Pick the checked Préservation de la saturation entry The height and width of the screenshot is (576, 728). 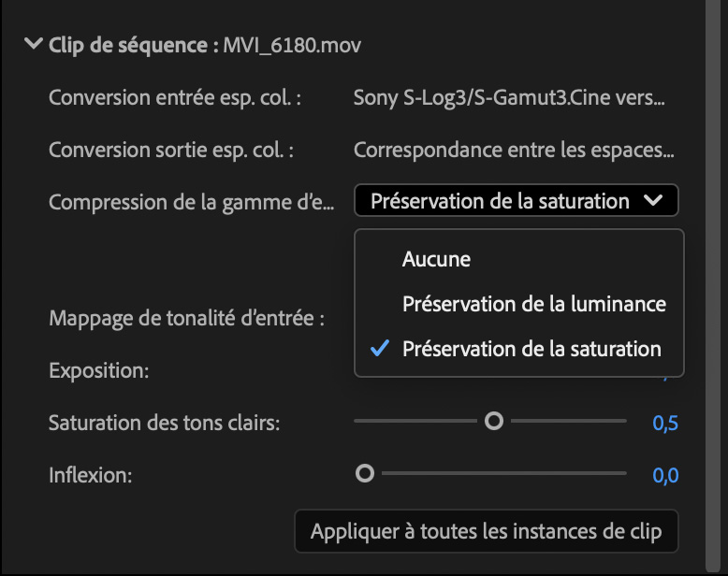pos(531,349)
